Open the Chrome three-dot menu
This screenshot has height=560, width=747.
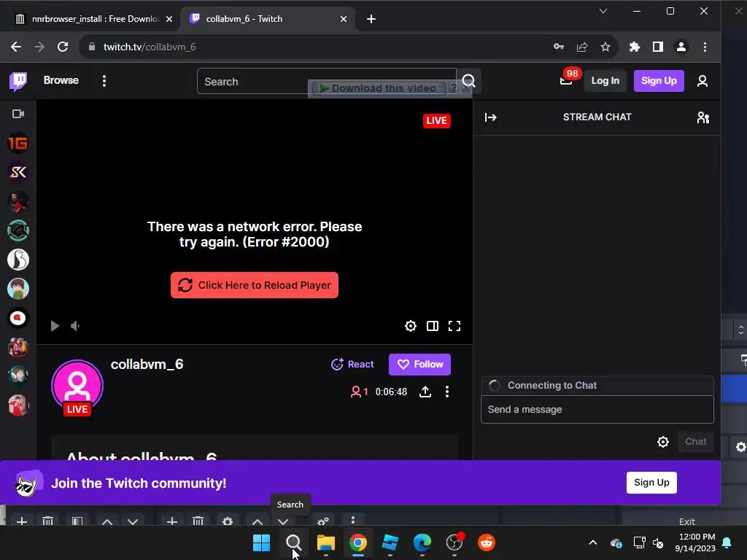(705, 47)
